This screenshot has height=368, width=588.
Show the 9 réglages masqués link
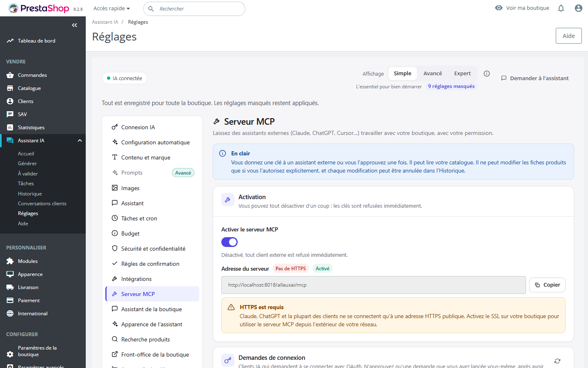(x=451, y=86)
